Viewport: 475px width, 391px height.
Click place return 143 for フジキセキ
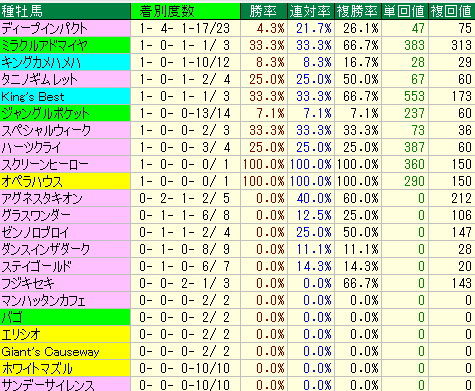(462, 284)
